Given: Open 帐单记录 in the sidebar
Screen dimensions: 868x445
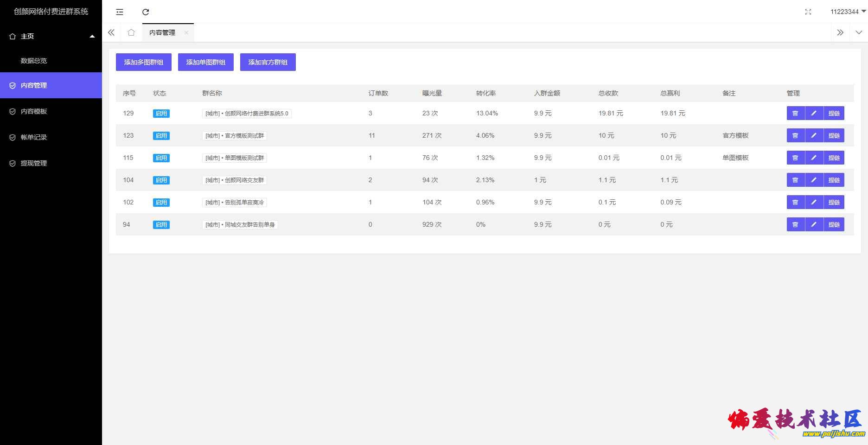Looking at the screenshot, I should [x=34, y=137].
